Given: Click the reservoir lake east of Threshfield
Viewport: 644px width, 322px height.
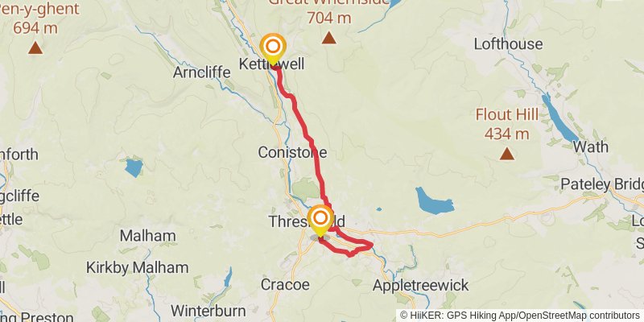Looking at the screenshot, I should (434, 200).
